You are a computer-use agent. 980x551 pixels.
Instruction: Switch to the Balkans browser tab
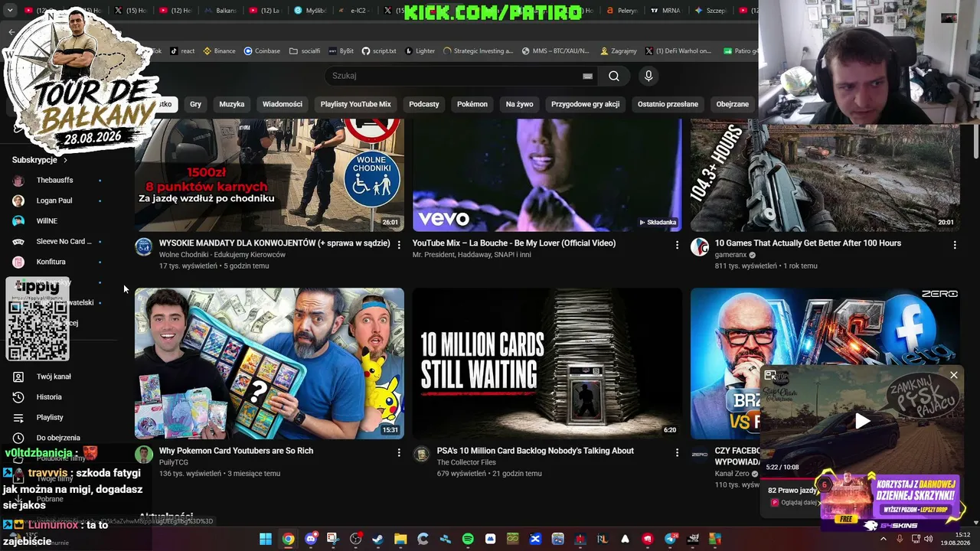point(220,11)
